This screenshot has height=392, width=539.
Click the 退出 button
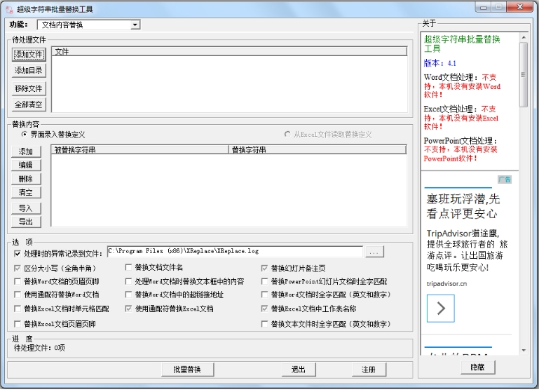299,370
